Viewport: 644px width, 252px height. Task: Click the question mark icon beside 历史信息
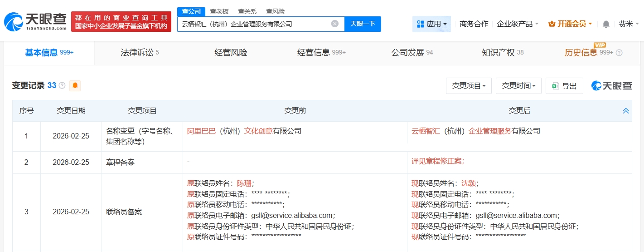[x=619, y=53]
